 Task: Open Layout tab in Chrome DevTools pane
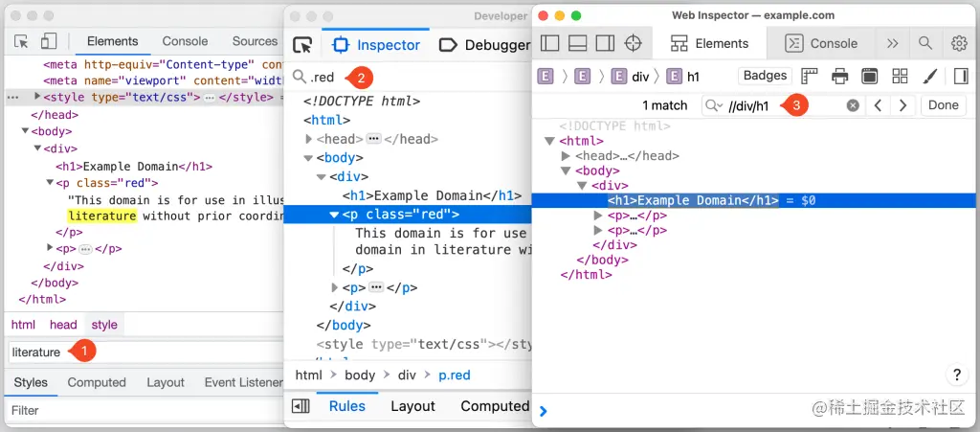tap(166, 382)
